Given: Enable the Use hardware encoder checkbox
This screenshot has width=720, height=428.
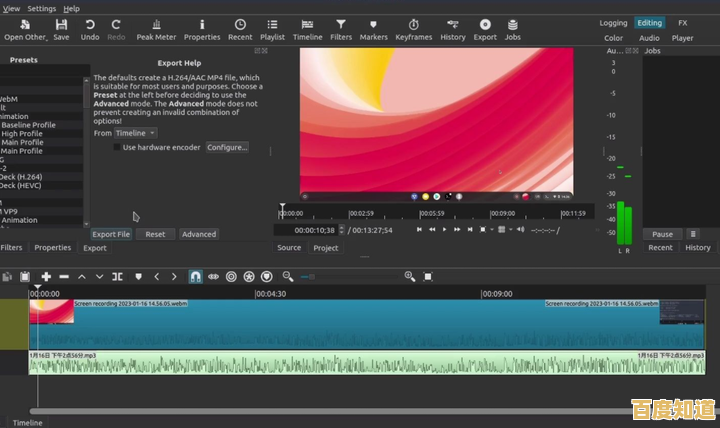Looking at the screenshot, I should (x=116, y=147).
